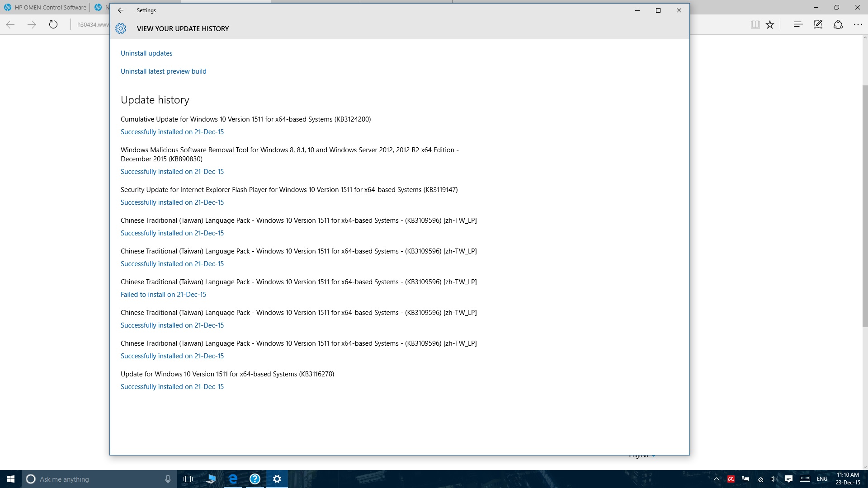
Task: Click the taskbar clock showing 11:10 AM
Action: coord(848,479)
